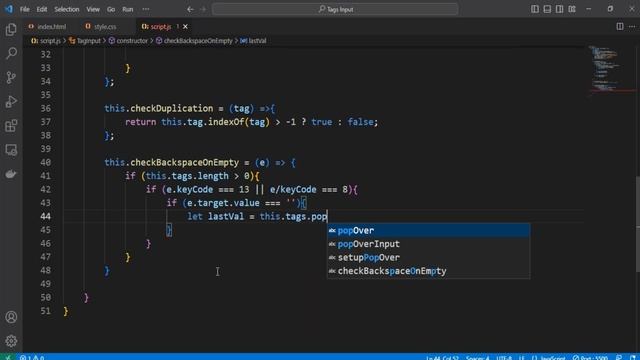Open the Search view in activity bar
The width and height of the screenshot is (640, 360).
[11, 53]
